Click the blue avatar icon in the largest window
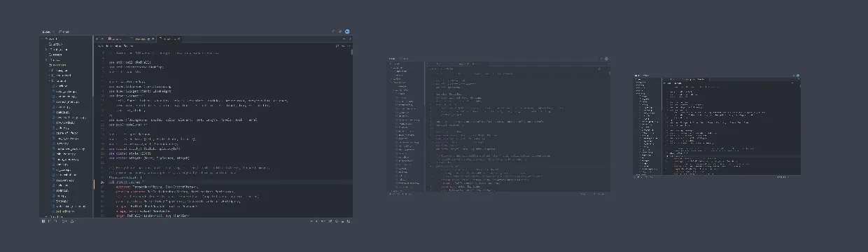868x252 pixels. pyautogui.click(x=347, y=31)
